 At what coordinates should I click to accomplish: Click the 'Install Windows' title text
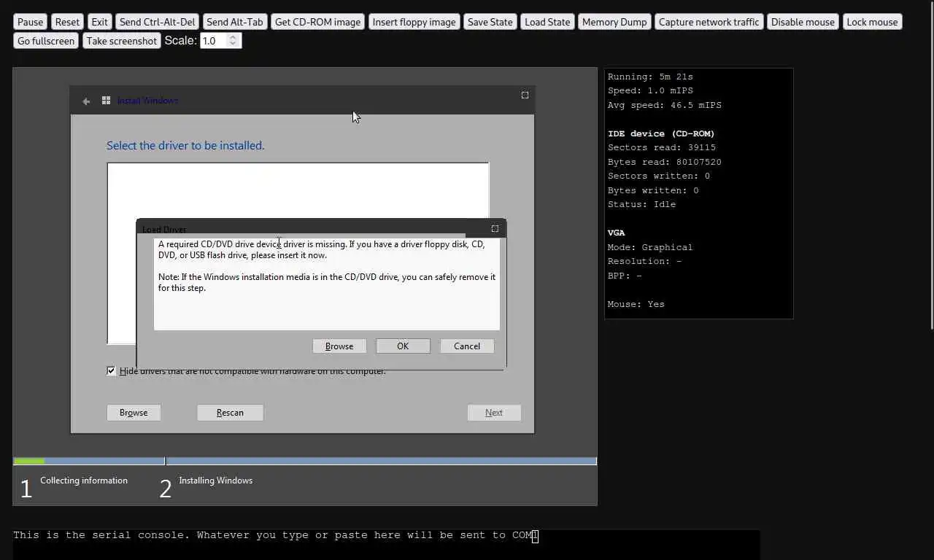click(x=148, y=101)
